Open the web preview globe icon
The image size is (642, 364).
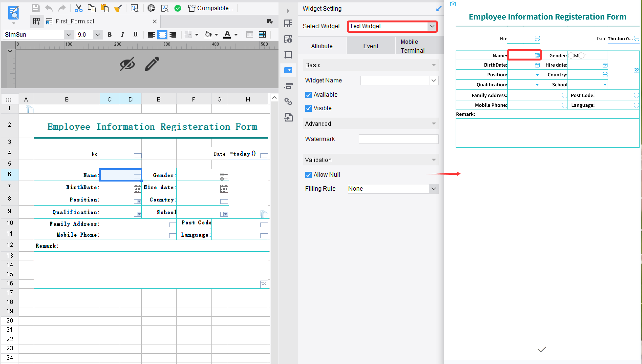point(151,8)
